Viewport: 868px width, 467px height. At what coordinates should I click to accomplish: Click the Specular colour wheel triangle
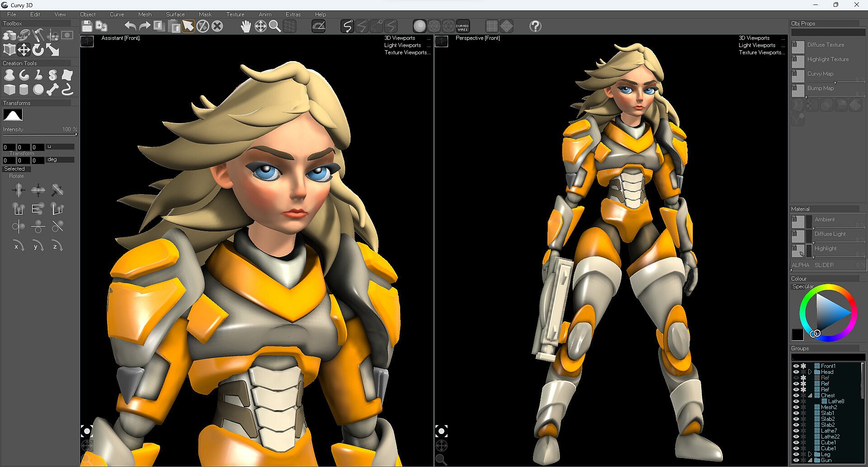click(x=831, y=312)
